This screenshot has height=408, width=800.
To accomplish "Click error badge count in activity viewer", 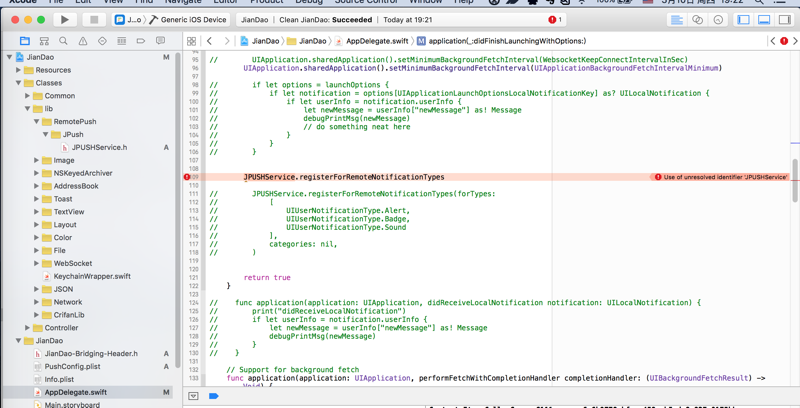I will point(555,20).
